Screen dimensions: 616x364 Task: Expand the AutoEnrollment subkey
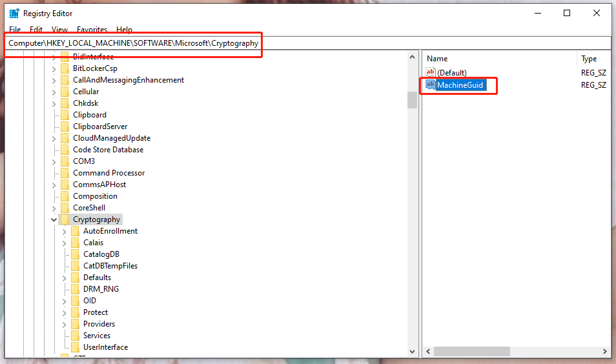(x=64, y=232)
